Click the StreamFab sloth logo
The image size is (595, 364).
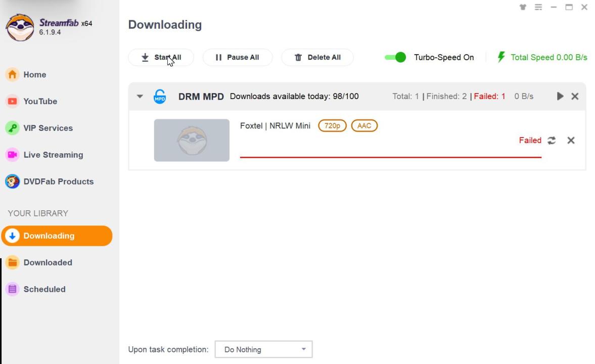click(x=20, y=27)
